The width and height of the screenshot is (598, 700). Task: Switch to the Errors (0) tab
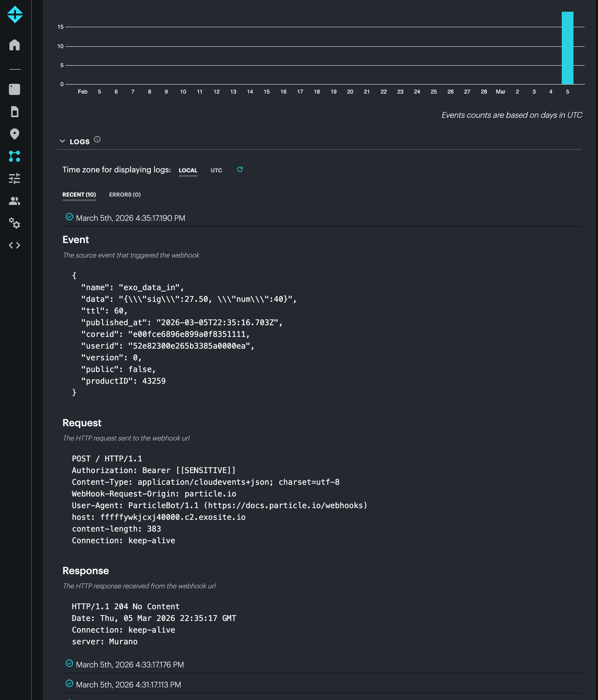[x=125, y=195]
